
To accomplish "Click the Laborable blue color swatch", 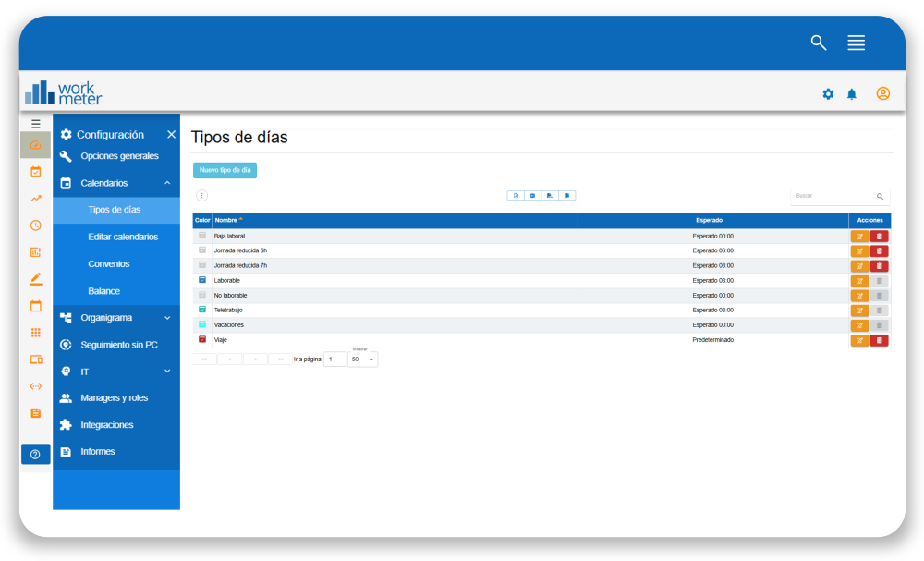I will pos(202,280).
